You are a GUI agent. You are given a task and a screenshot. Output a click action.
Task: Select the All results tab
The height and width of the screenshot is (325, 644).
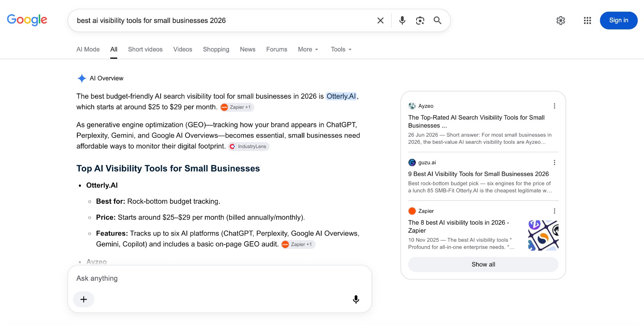114,49
